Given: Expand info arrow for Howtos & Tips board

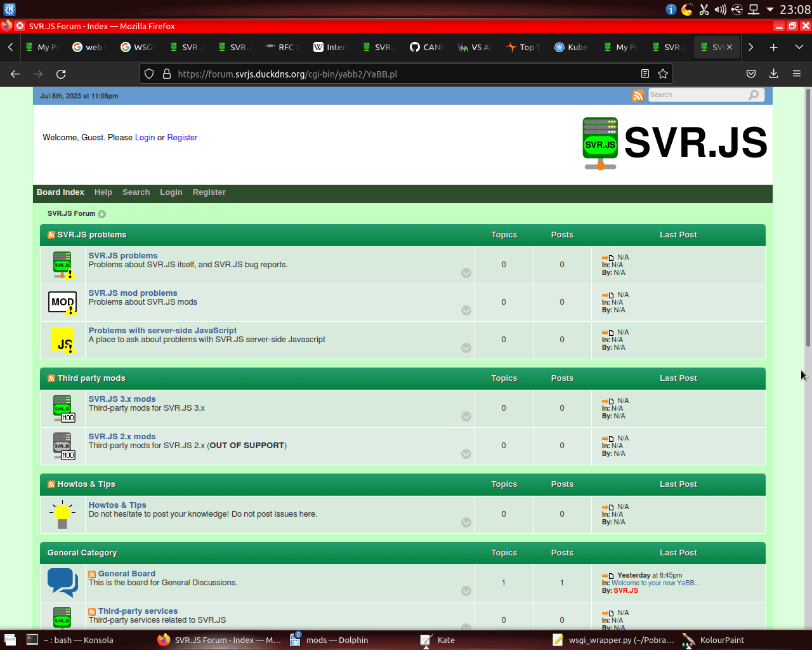Looking at the screenshot, I should pyautogui.click(x=466, y=522).
